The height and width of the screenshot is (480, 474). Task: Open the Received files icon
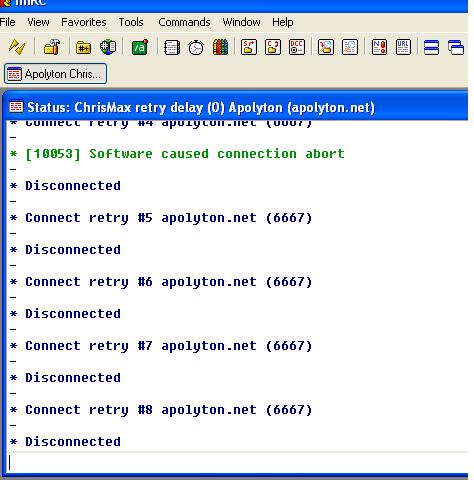[326, 47]
